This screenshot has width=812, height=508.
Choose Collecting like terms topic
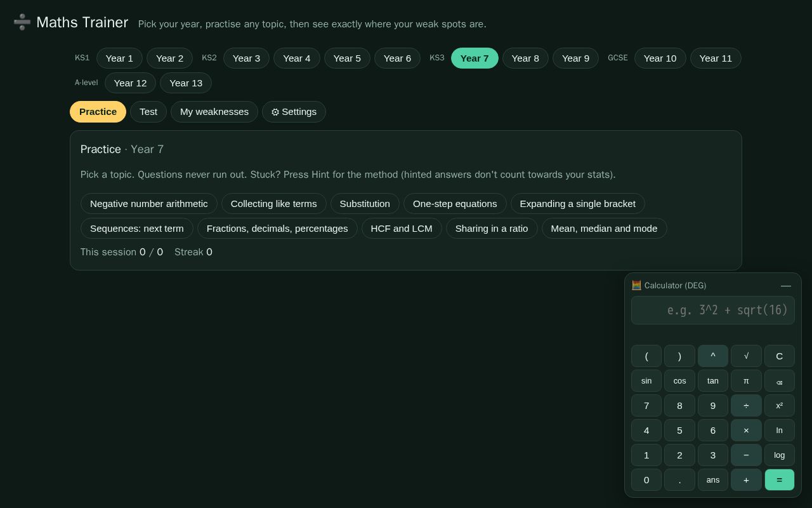point(273,204)
